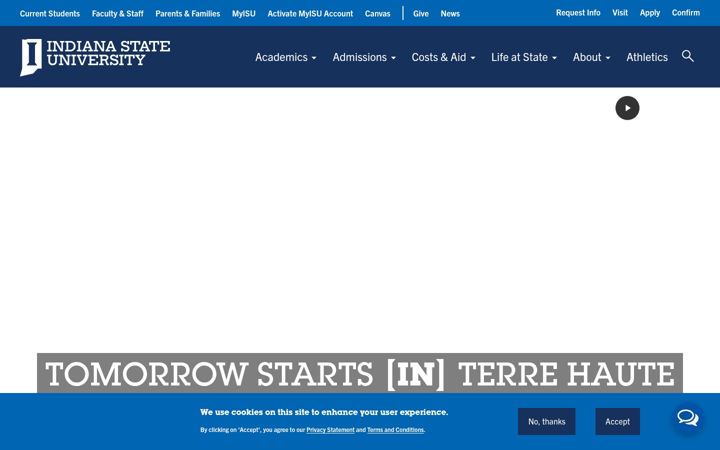Click the Visit link
This screenshot has width=720, height=450.
click(620, 13)
